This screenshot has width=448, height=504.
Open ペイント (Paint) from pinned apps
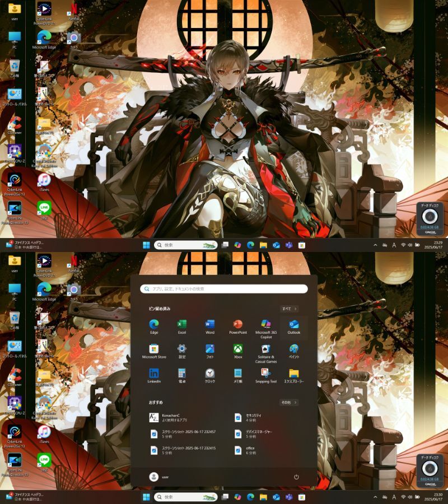[294, 351]
